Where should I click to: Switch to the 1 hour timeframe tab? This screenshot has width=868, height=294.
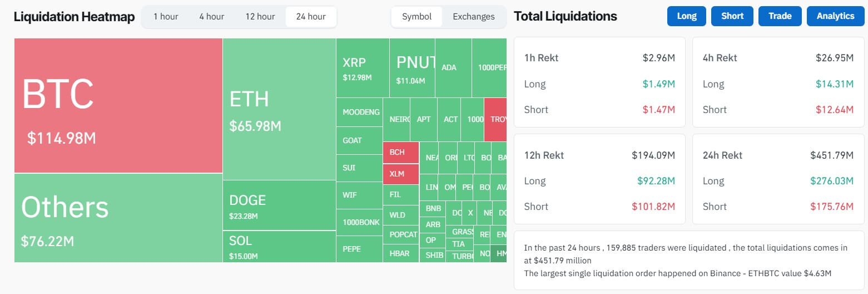pos(166,17)
